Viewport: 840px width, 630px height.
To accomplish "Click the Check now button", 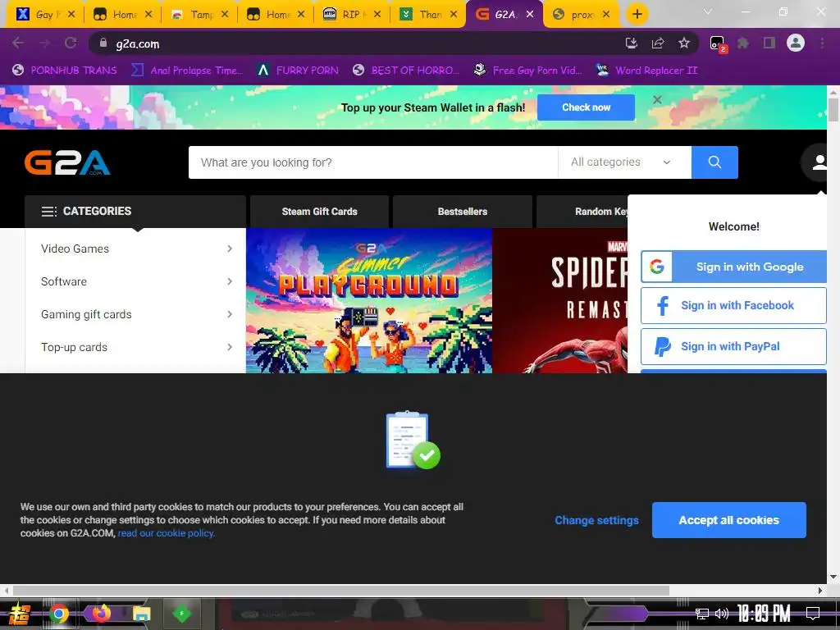I will [586, 107].
